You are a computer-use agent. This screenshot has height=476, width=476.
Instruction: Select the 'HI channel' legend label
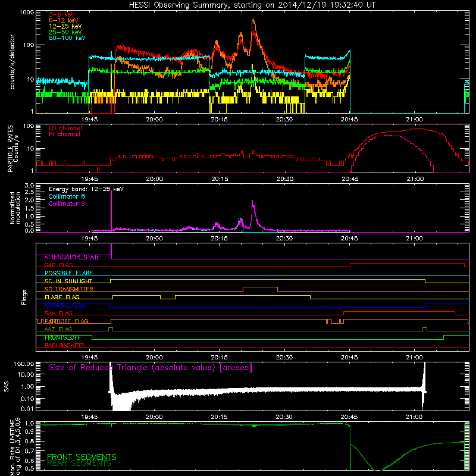64,134
